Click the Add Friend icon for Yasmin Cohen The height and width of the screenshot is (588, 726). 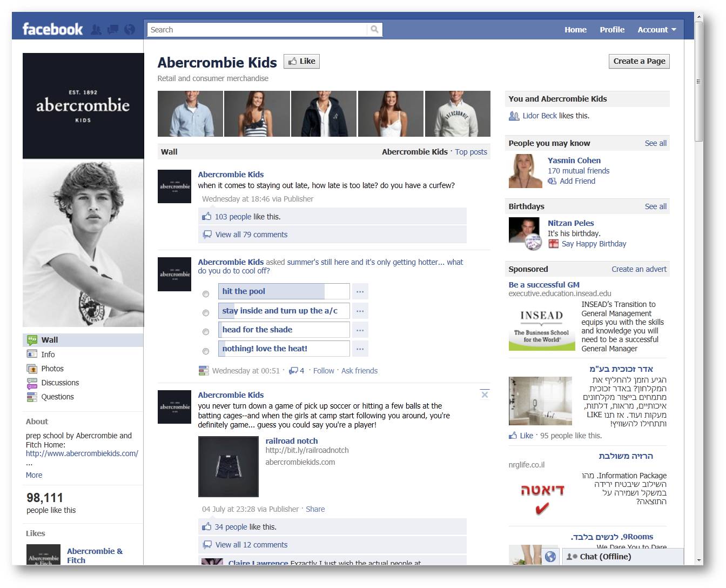tap(552, 181)
